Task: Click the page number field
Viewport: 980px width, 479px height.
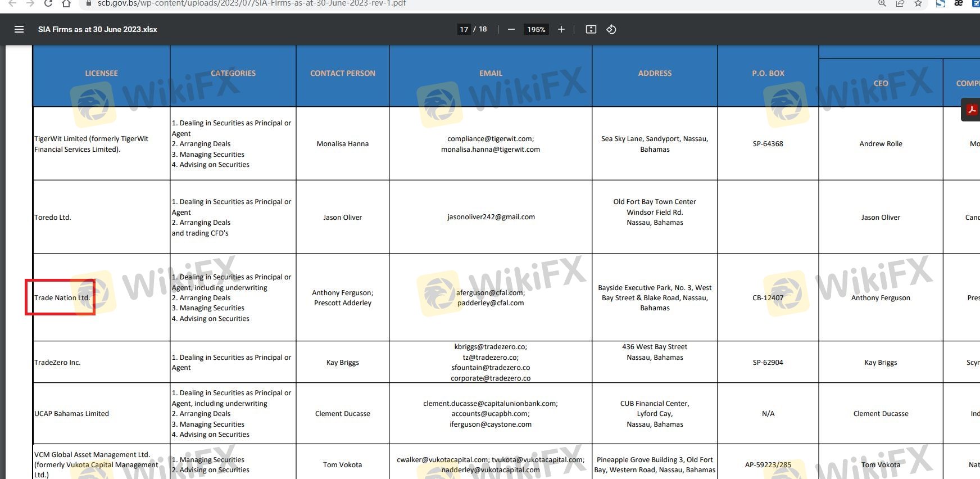Action: [x=464, y=29]
